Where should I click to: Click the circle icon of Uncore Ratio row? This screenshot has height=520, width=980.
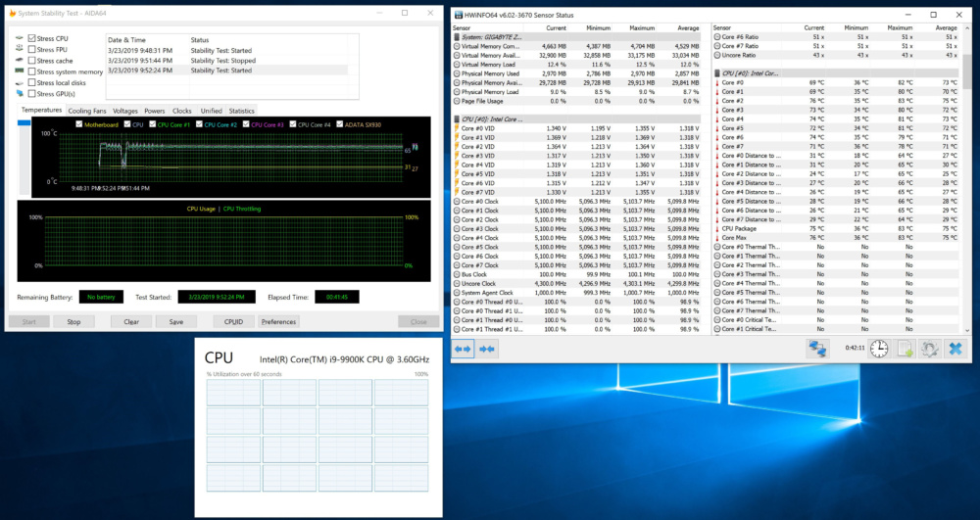[717, 55]
